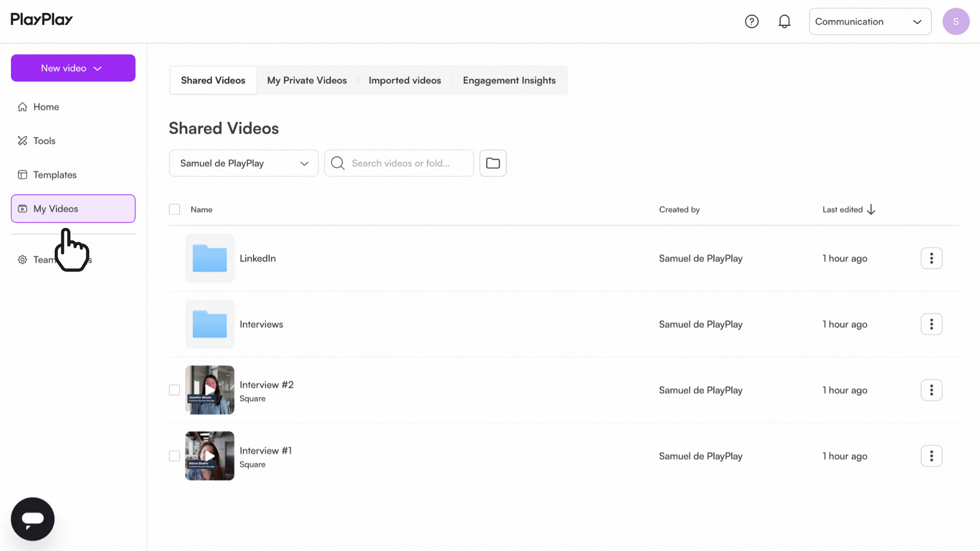Open the help question mark icon
Image resolution: width=980 pixels, height=551 pixels.
click(x=751, y=21)
